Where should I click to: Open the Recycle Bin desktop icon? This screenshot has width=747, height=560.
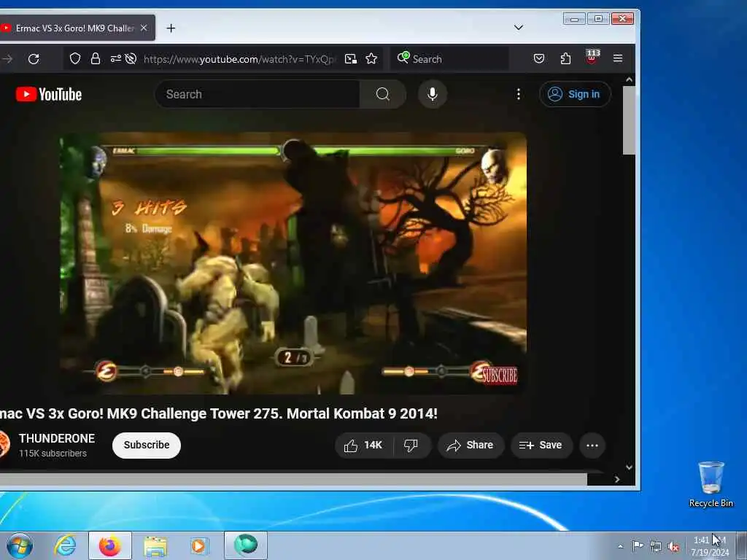[x=711, y=484]
